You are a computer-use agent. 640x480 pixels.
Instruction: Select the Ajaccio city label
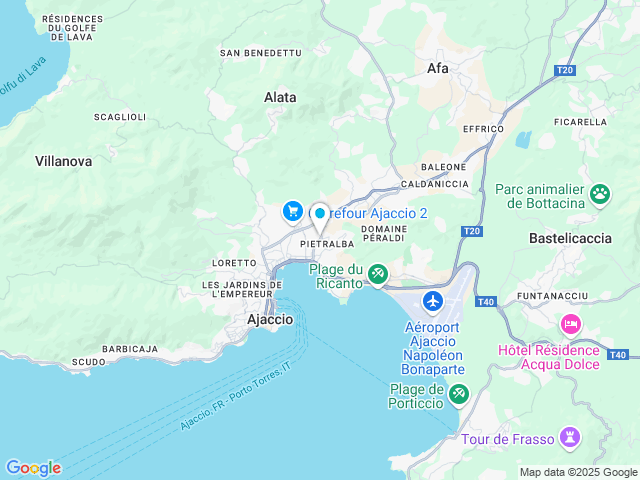[270, 319]
